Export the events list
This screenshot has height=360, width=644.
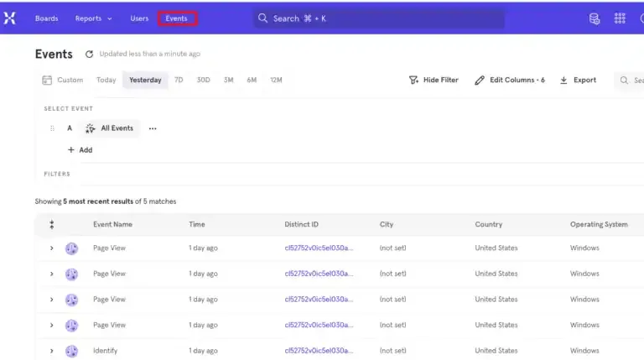click(x=578, y=80)
